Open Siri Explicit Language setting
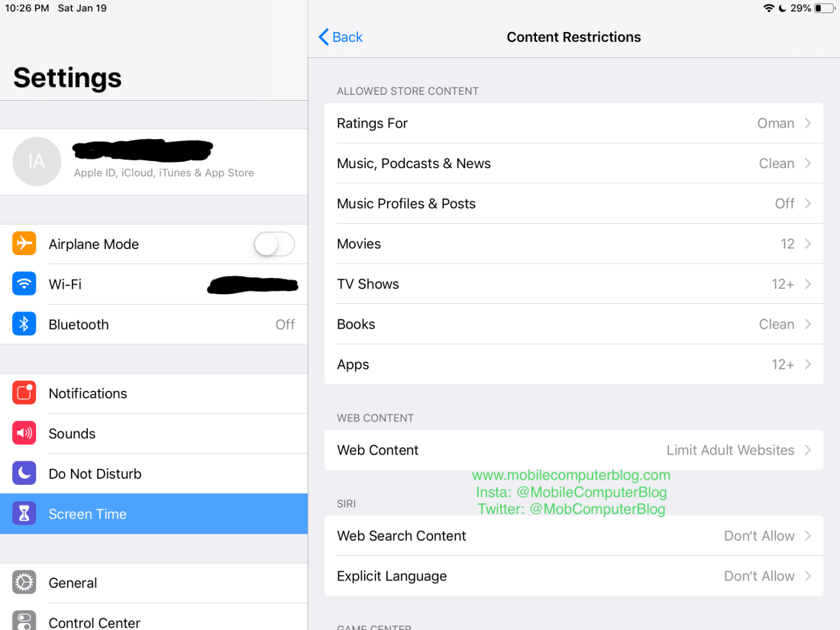 pos(573,576)
